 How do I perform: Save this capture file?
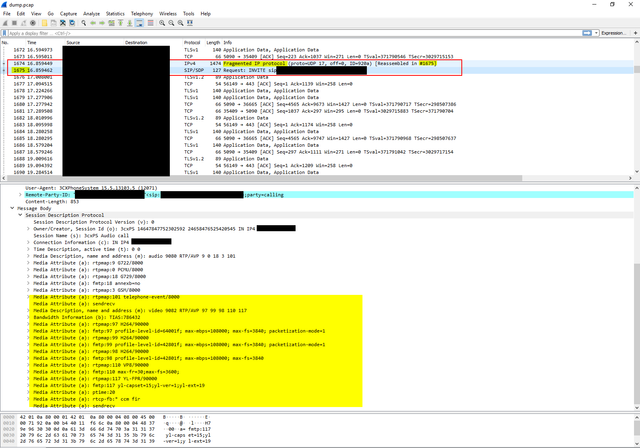click(53, 23)
